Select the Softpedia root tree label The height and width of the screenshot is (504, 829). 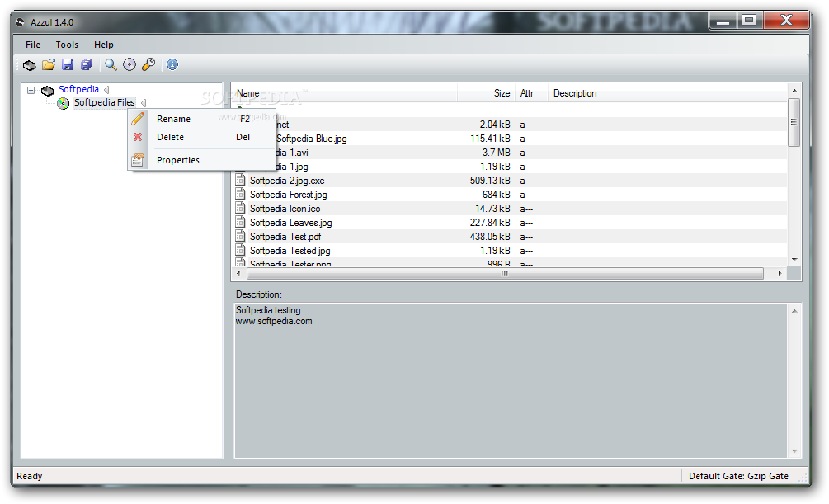click(79, 89)
